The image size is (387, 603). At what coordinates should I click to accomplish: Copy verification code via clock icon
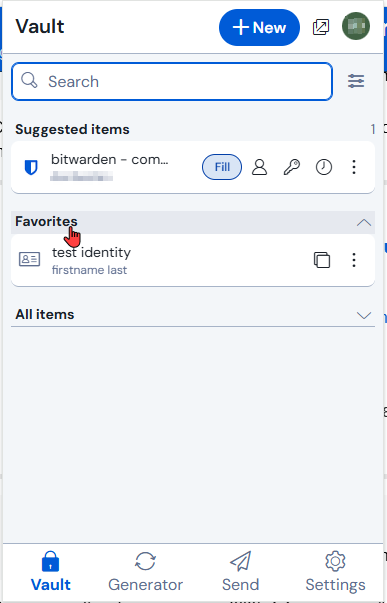(324, 167)
